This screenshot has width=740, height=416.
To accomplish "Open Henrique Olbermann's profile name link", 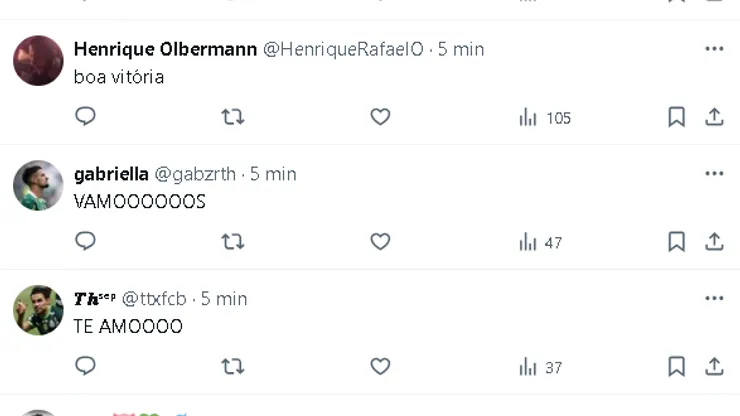I will 165,49.
